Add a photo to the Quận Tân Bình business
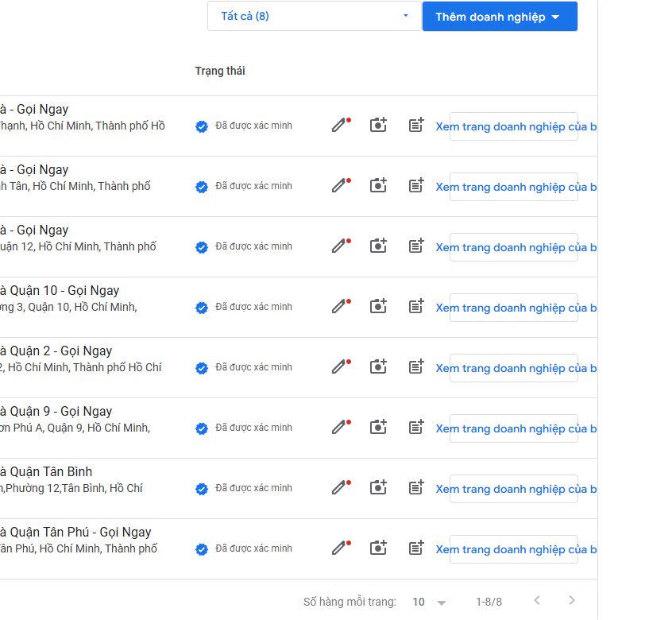 coord(378,487)
